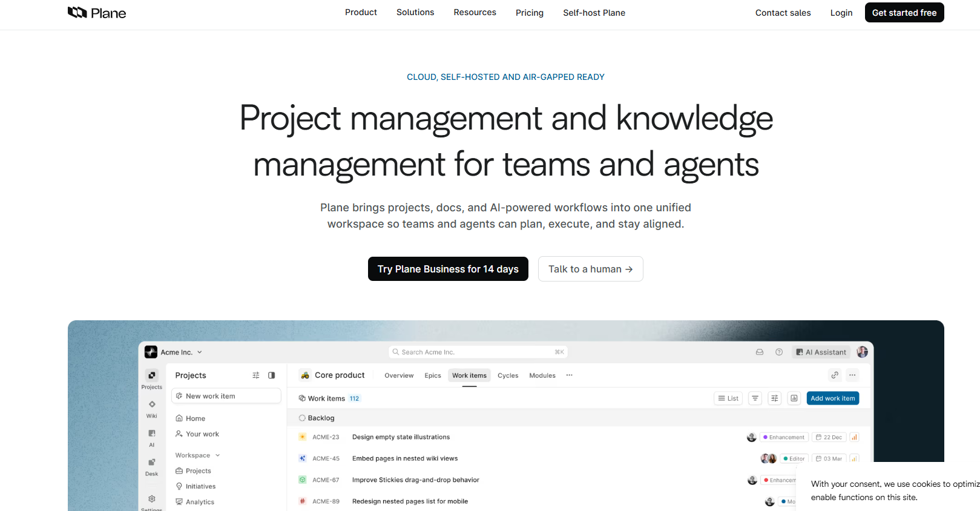
Task: Open the Resources menu in the header
Action: tap(475, 12)
